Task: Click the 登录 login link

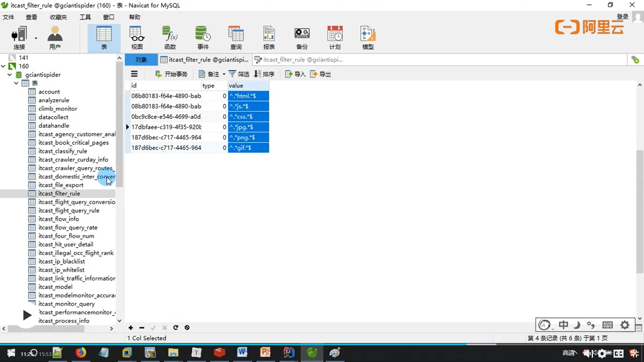Action: (622, 17)
